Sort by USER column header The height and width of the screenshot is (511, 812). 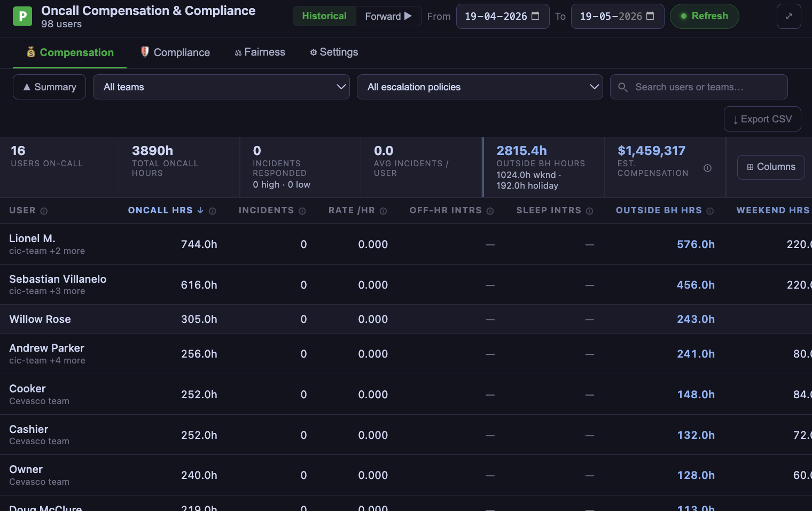pyautogui.click(x=22, y=211)
